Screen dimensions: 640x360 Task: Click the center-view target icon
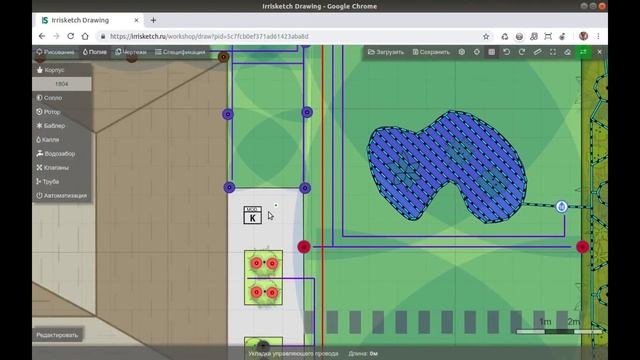pyautogui.click(x=477, y=52)
